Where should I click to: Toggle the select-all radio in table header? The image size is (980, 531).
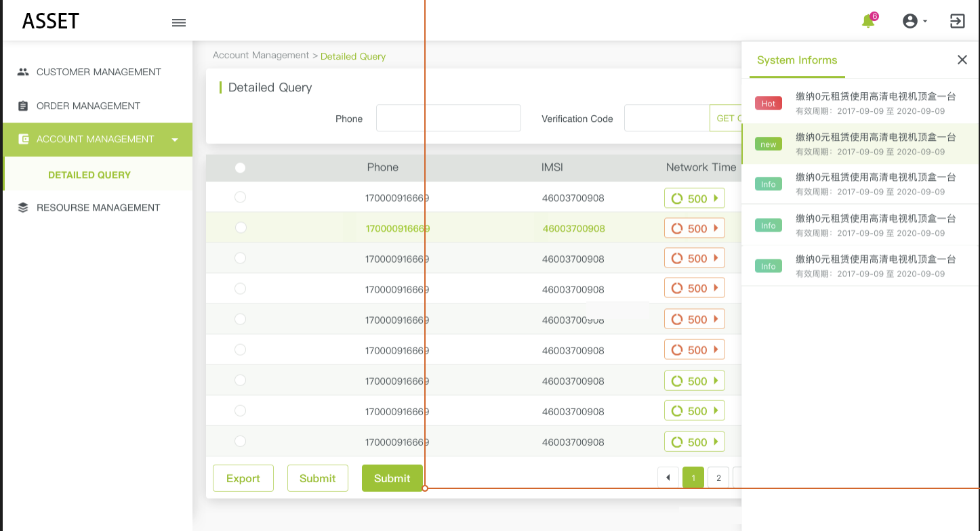point(240,167)
